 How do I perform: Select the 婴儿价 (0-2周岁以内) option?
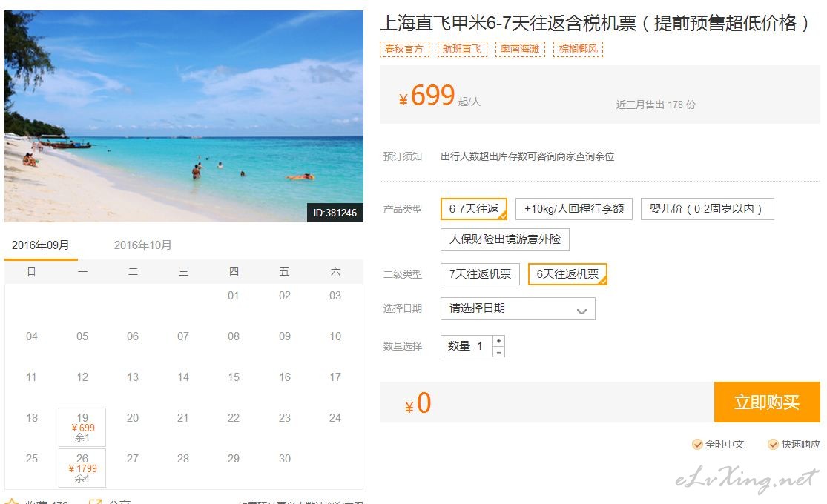(x=707, y=209)
